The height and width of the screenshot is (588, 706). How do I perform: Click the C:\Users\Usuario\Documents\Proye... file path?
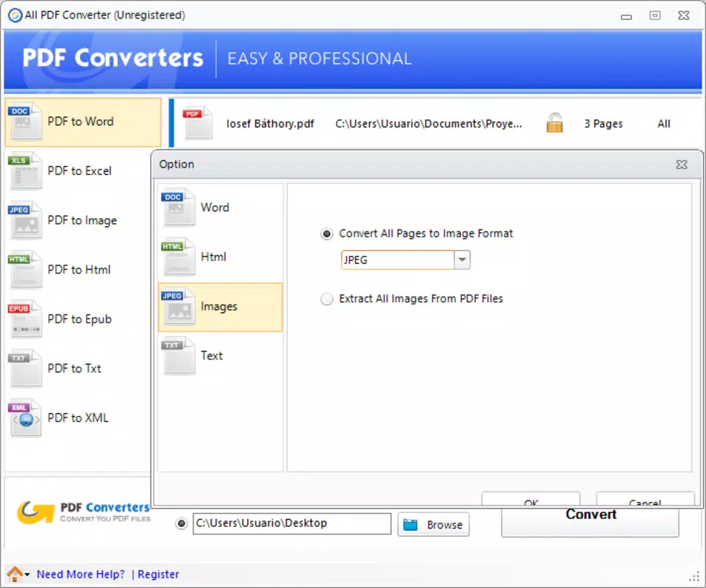[429, 123]
